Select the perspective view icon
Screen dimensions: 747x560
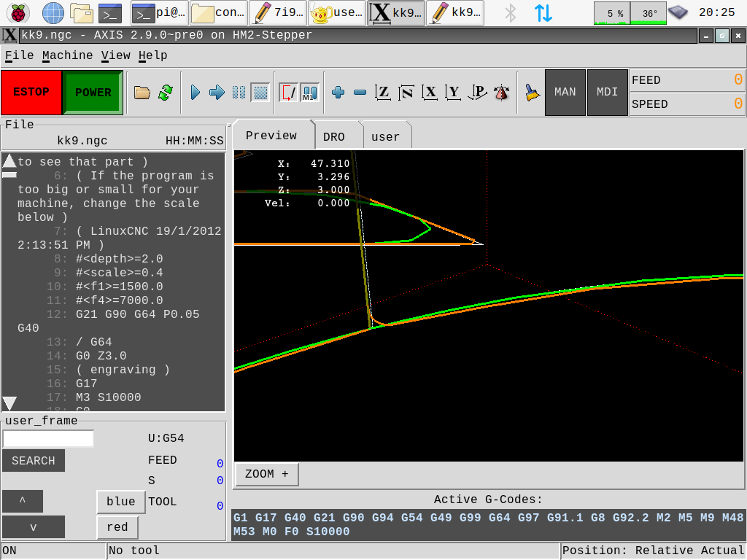point(478,93)
